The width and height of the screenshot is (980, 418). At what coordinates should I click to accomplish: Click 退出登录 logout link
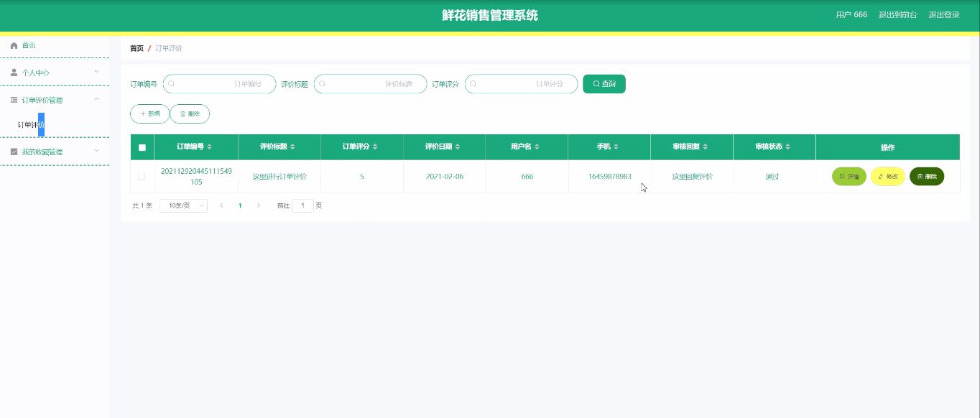(944, 15)
